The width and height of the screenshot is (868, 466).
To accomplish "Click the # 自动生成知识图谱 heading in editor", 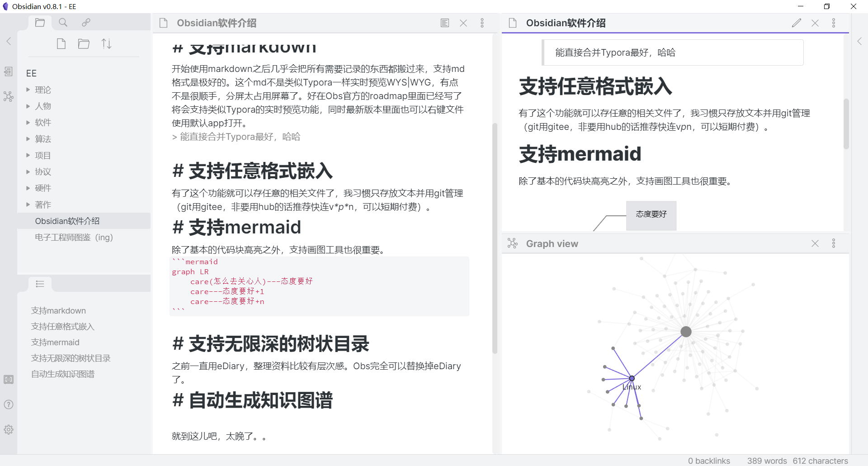I will click(x=252, y=400).
